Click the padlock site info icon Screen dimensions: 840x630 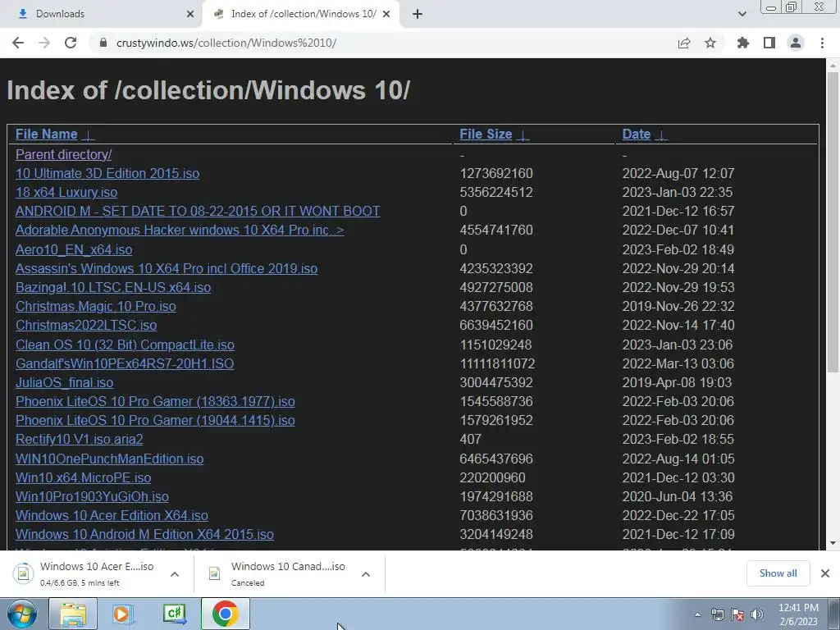coord(103,43)
